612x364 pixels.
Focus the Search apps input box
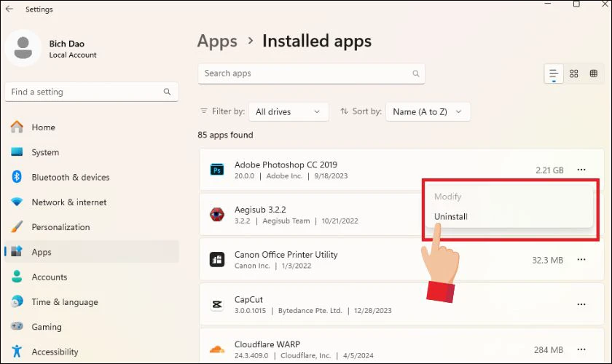click(x=311, y=74)
